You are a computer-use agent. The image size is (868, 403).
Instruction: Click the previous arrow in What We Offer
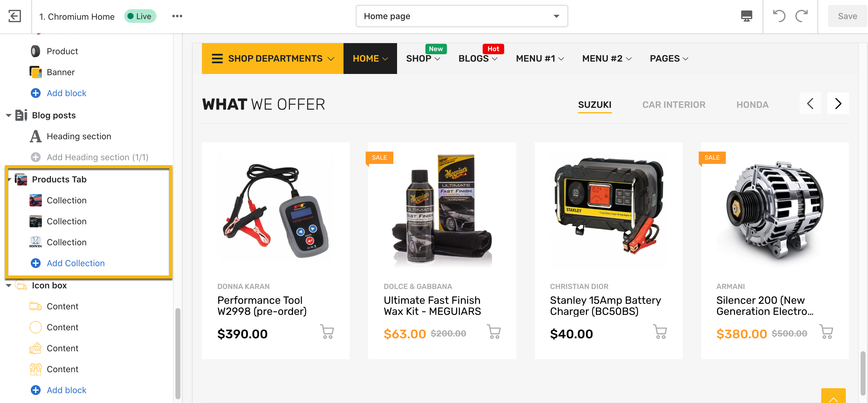[810, 104]
